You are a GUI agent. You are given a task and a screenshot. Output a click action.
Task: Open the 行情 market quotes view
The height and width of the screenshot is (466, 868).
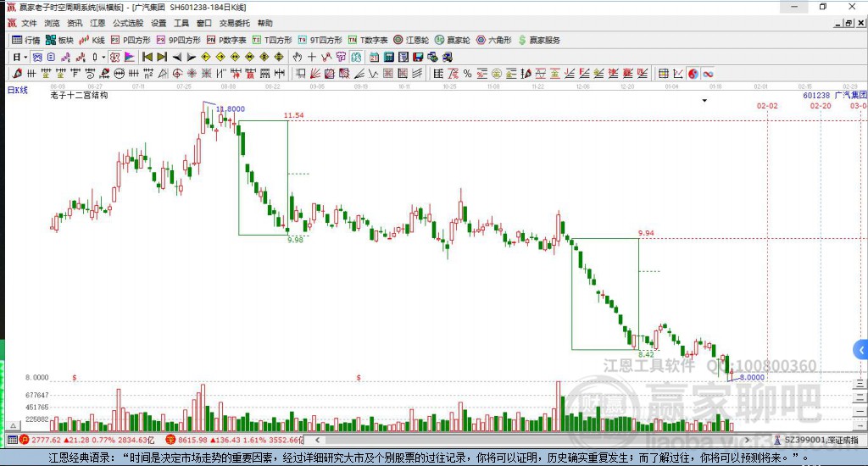pos(26,40)
